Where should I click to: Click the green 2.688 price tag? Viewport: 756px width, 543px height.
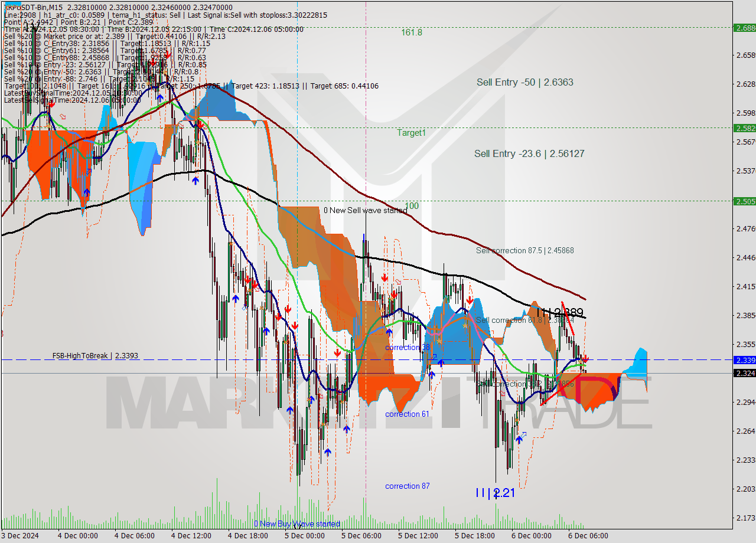point(744,28)
